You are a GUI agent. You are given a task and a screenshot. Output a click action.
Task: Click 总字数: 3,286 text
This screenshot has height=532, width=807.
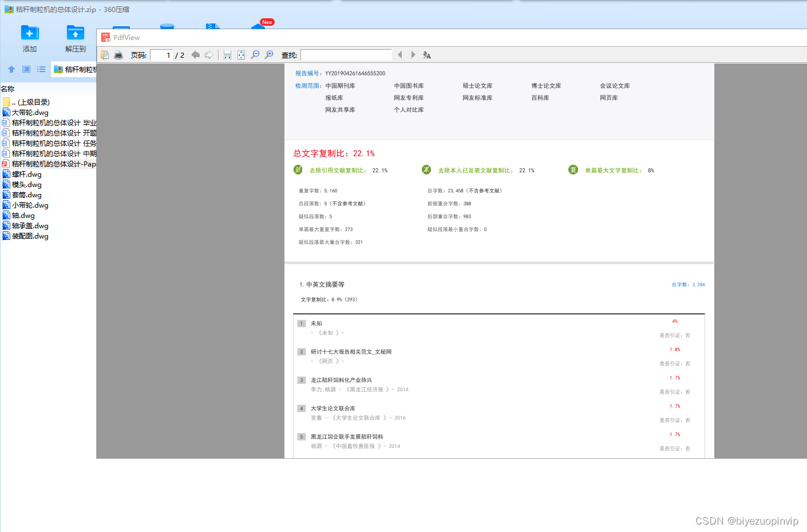coord(689,284)
